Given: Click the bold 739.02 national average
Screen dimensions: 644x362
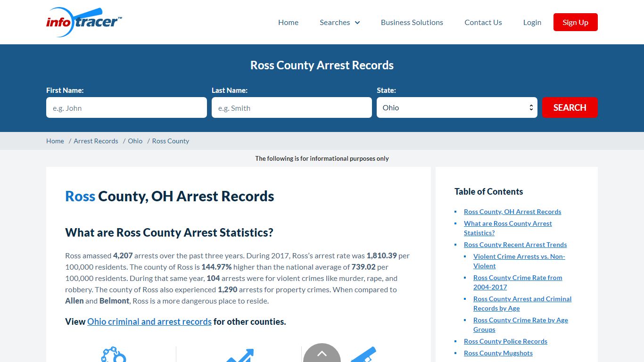Looking at the screenshot, I should tap(363, 267).
